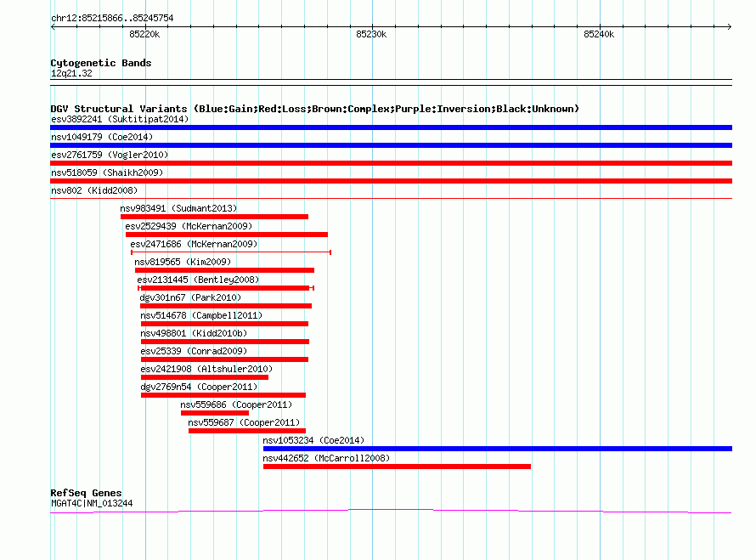This screenshot has height=560, width=756.
Task: Click the nsv1049179 (Coe2014) variant label
Action: (x=102, y=137)
